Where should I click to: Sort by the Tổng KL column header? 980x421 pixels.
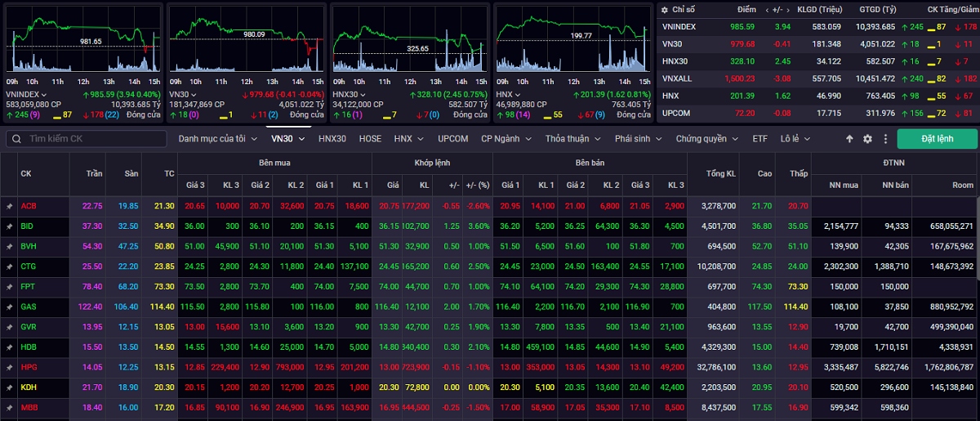(719, 174)
